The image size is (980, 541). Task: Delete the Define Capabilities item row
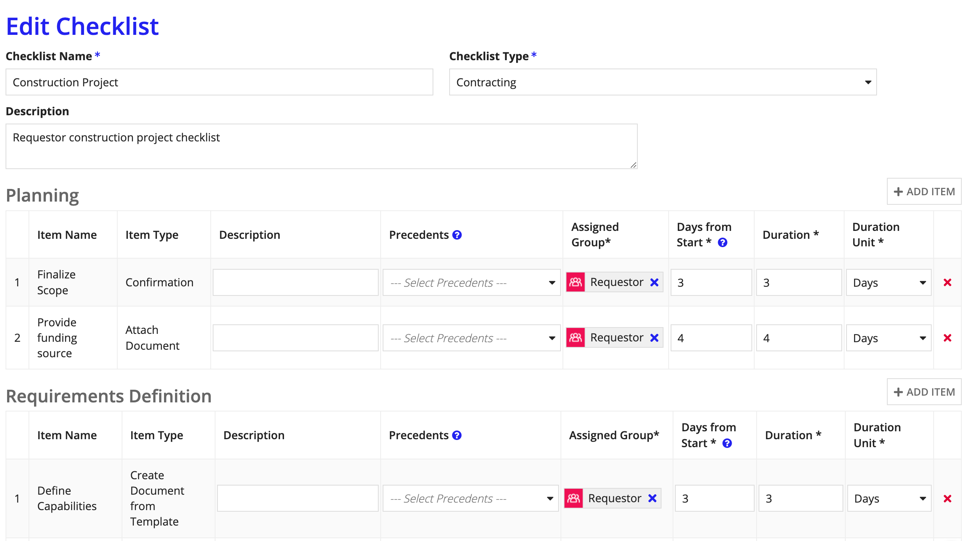pyautogui.click(x=948, y=499)
